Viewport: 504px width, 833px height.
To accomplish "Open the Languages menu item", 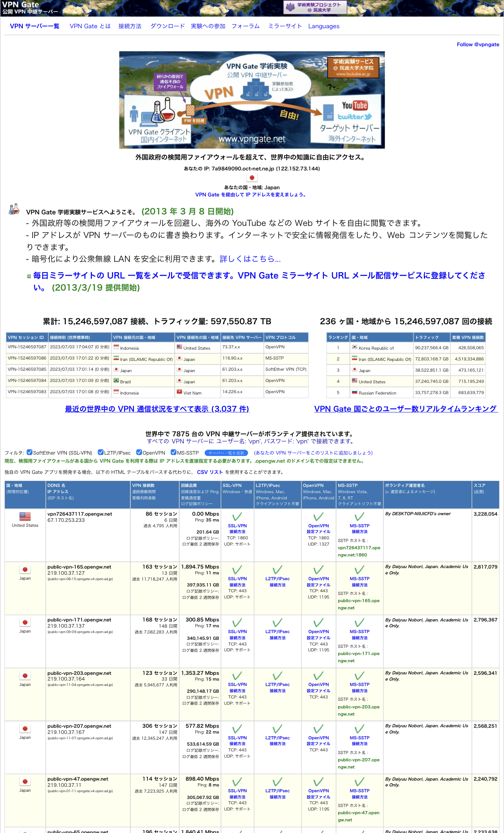I will 324,26.
